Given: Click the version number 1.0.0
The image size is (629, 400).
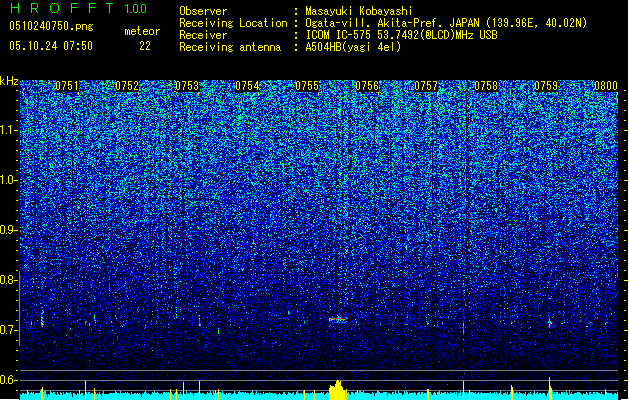Looking at the screenshot, I should pos(135,8).
